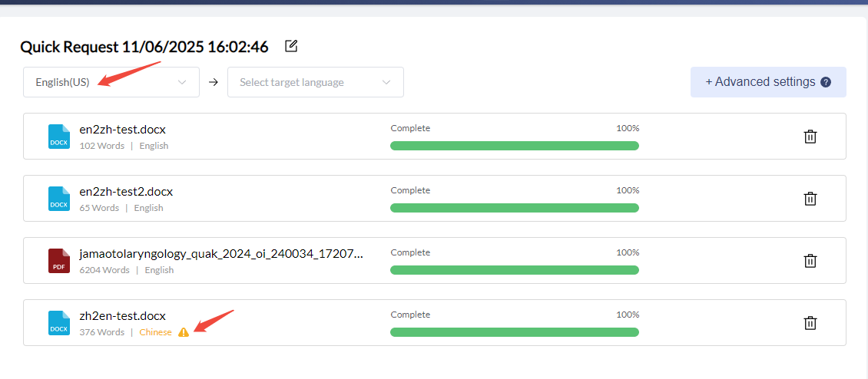Open the English(US) source language dropdown
868x379 pixels.
pos(111,82)
